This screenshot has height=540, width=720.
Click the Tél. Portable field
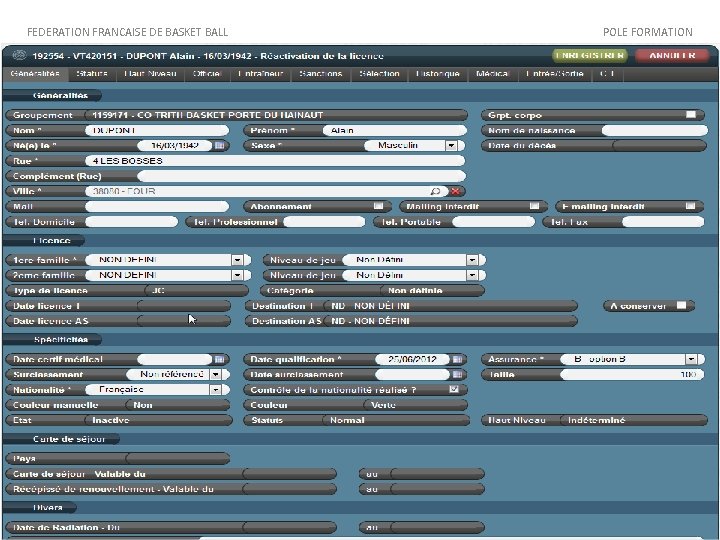pos(494,222)
